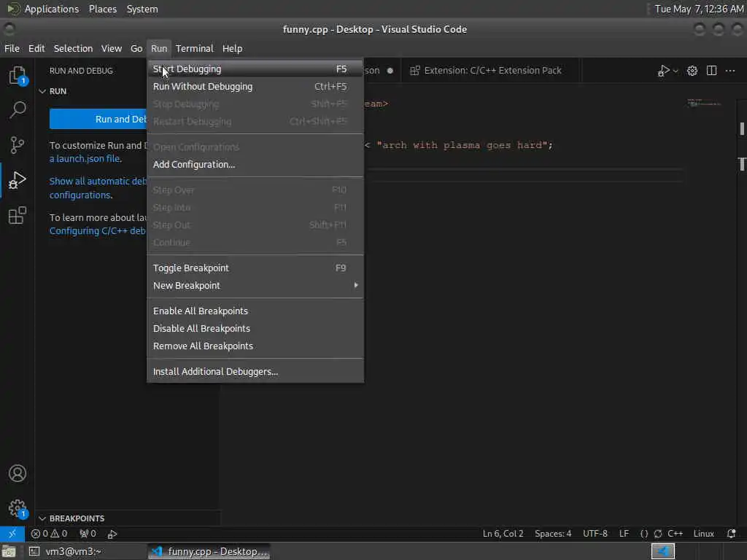The height and width of the screenshot is (560, 747).
Task: Click Spaces: 4 indentation status item
Action: click(x=553, y=533)
